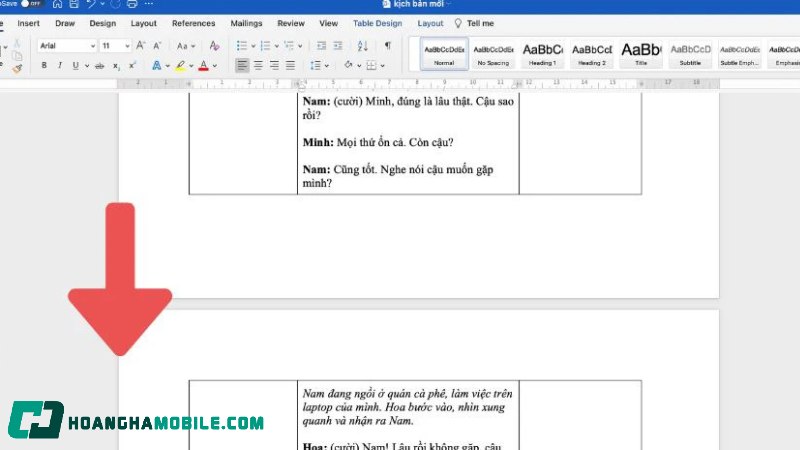Switch to the Insert tab
The height and width of the screenshot is (450, 800).
[x=29, y=23]
